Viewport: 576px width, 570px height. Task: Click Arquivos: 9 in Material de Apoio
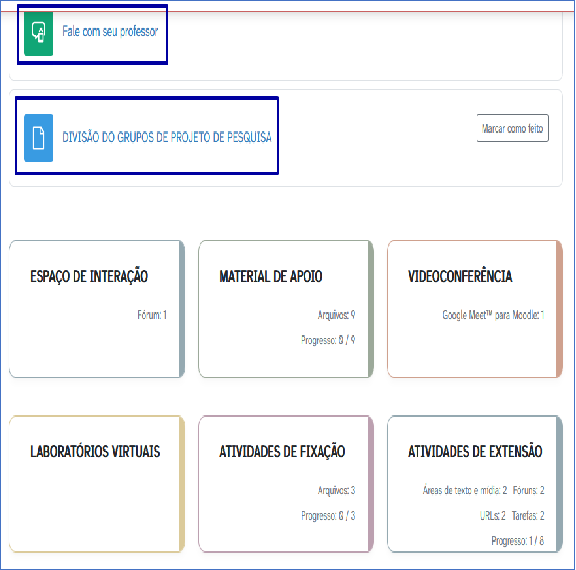[336, 315]
